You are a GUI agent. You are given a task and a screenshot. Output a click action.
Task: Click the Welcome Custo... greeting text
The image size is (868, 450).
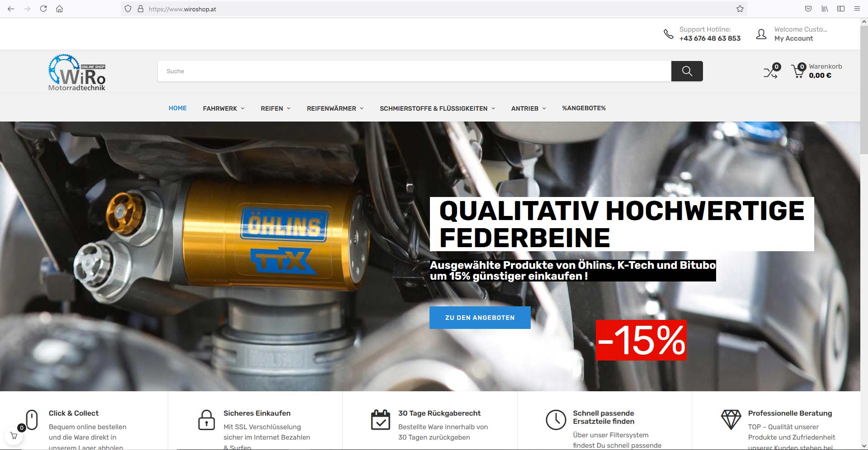click(801, 29)
